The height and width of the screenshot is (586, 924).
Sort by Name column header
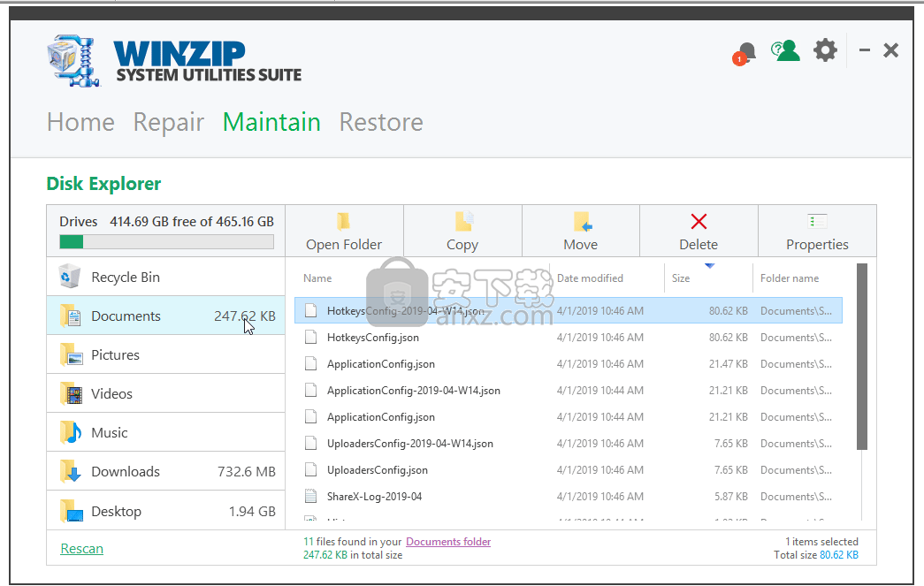coord(317,278)
